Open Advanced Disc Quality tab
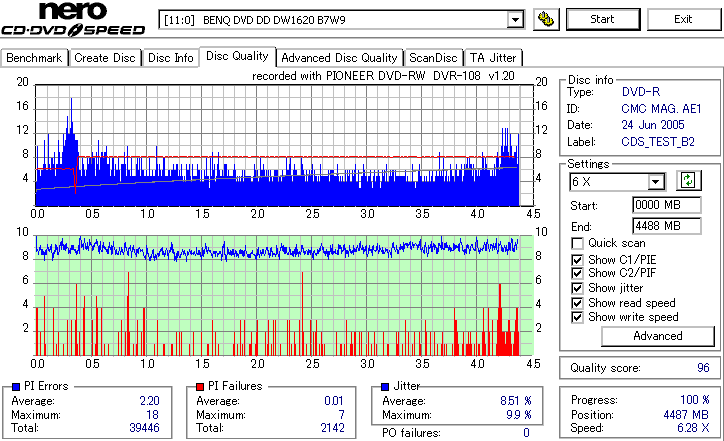The image size is (724, 441). click(x=339, y=58)
